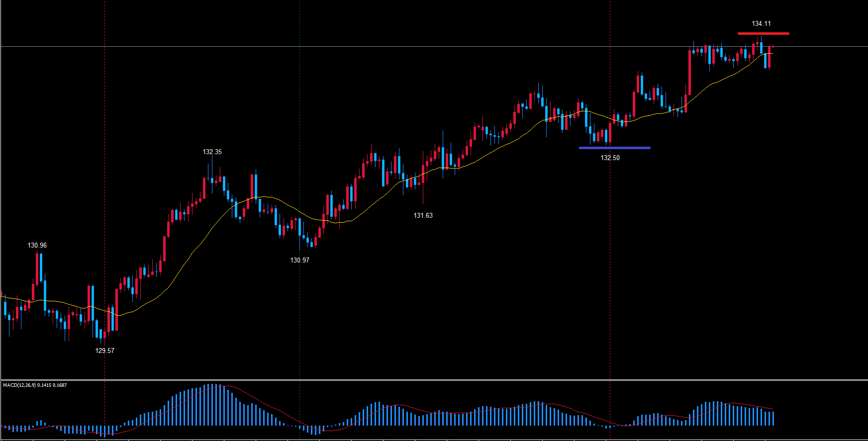Click the divider between chart and MACD panel

(x=434, y=380)
